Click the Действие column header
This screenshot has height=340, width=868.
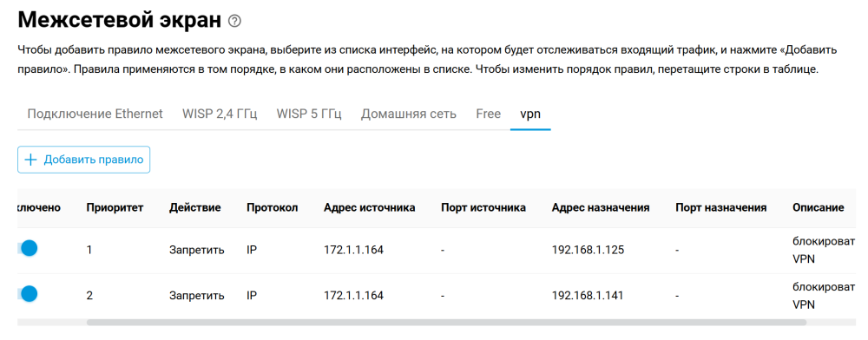[194, 208]
